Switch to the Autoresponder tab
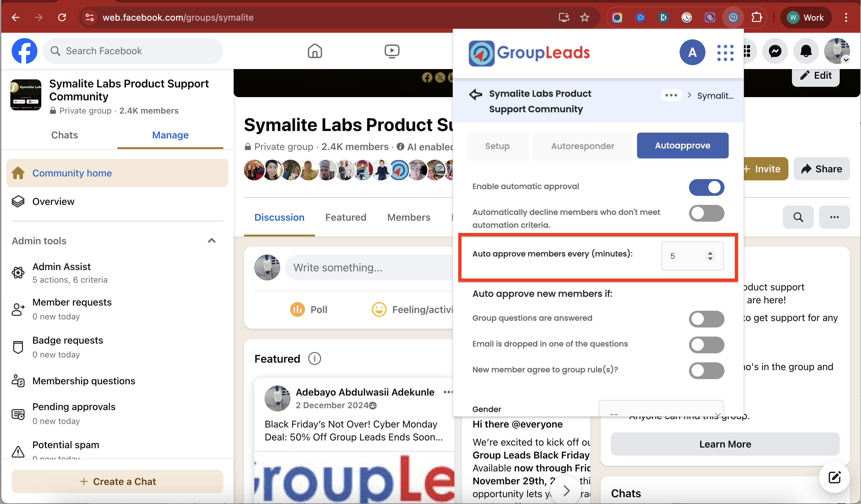 (x=582, y=146)
